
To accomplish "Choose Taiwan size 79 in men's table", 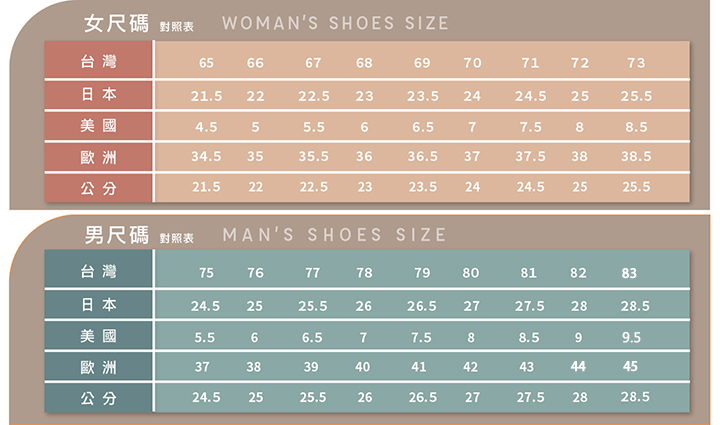I will (x=421, y=273).
